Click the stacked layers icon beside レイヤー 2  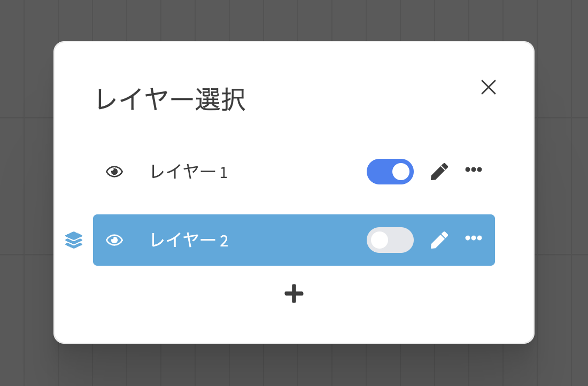(x=74, y=240)
